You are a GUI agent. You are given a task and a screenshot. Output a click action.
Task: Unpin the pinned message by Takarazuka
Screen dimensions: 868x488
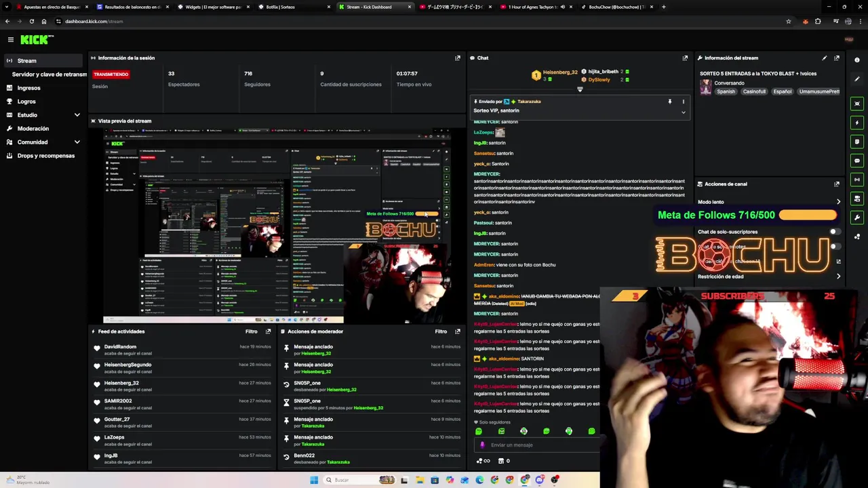[x=670, y=102]
